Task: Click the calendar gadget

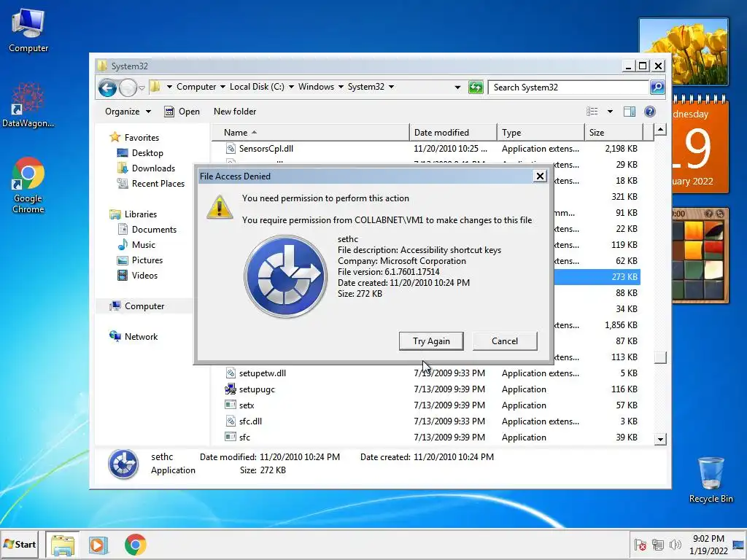Action: [x=700, y=144]
